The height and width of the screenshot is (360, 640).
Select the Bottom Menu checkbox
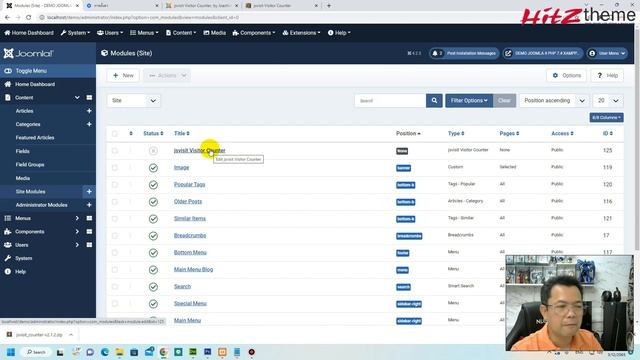115,253
